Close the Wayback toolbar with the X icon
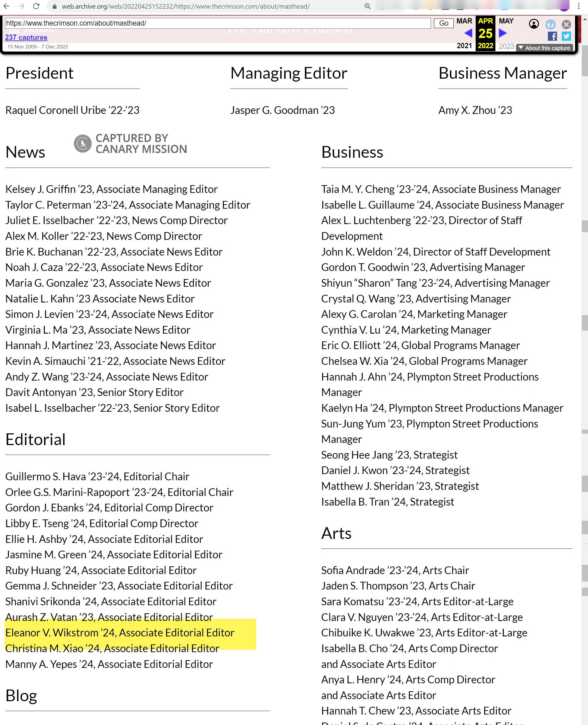This screenshot has width=588, height=725. tap(566, 24)
